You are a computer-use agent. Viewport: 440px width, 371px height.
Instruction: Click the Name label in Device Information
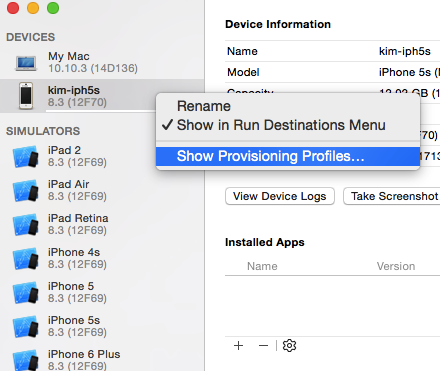tap(242, 51)
